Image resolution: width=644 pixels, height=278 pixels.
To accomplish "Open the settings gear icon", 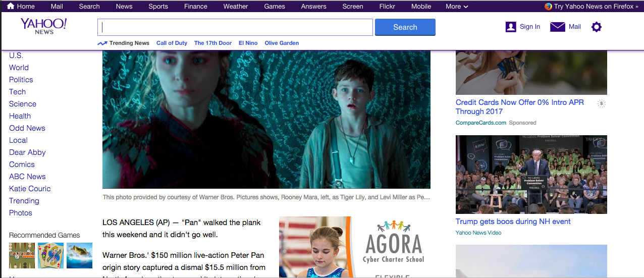I will 597,27.
